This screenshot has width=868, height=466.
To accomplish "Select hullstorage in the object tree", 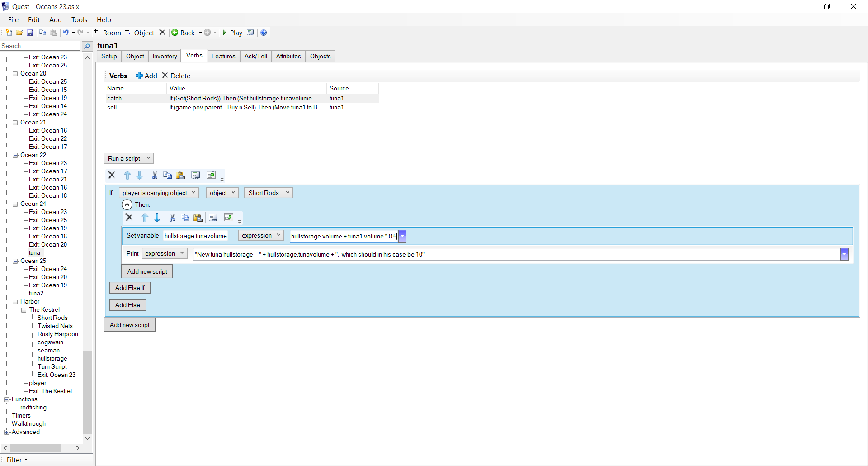I will pos(52,359).
